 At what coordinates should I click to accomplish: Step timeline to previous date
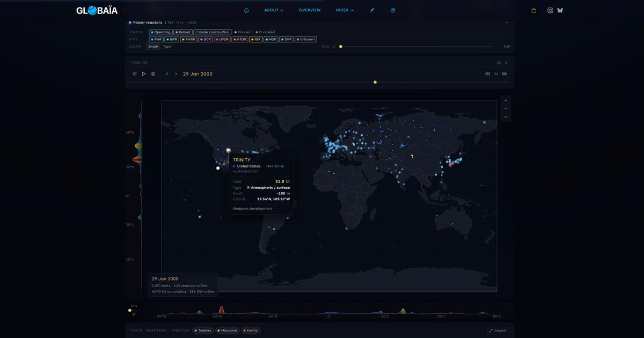(167, 74)
